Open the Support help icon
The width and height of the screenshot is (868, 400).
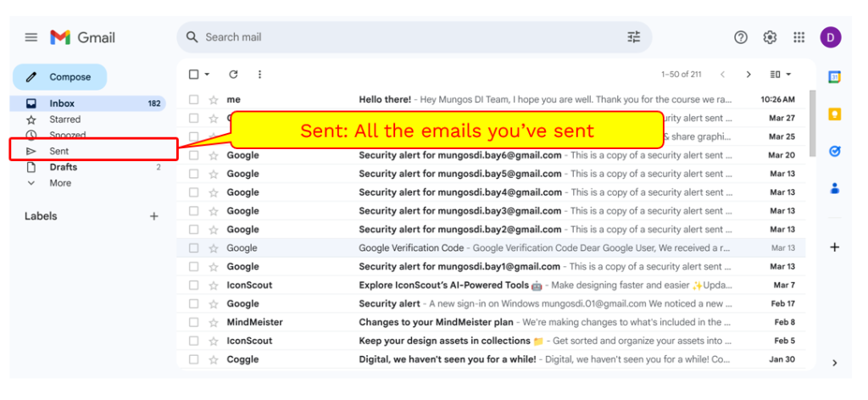(741, 37)
